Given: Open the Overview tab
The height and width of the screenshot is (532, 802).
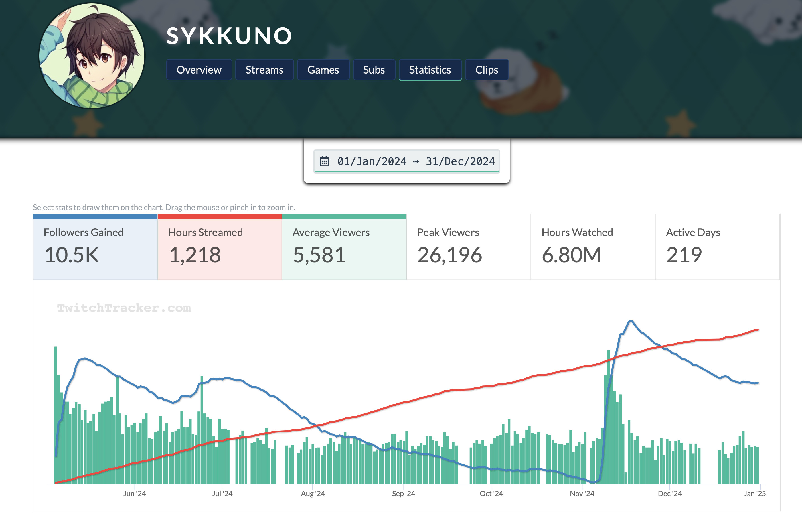Looking at the screenshot, I should tap(199, 70).
